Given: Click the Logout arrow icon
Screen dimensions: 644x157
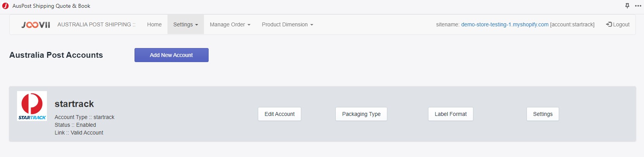Looking at the screenshot, I should click(609, 24).
